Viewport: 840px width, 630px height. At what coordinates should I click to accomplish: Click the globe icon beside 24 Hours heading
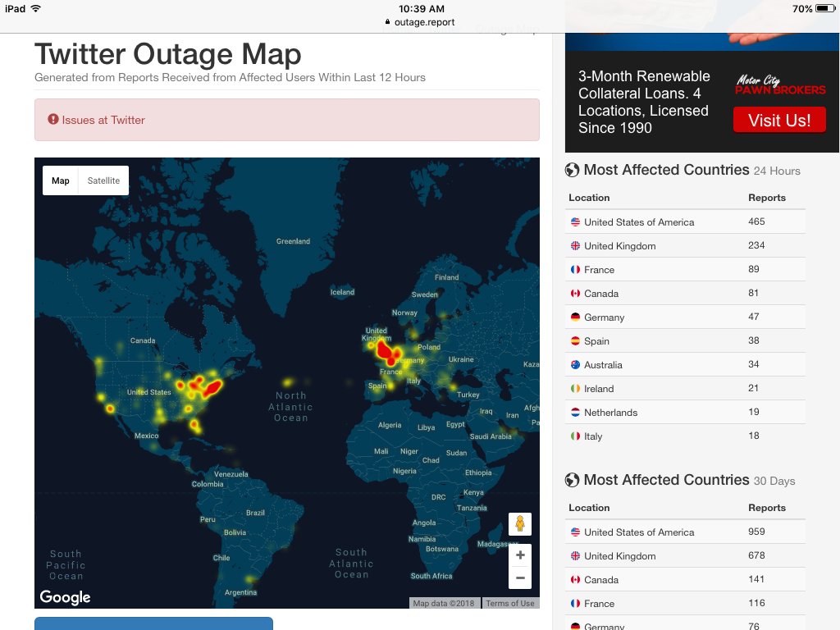572,170
